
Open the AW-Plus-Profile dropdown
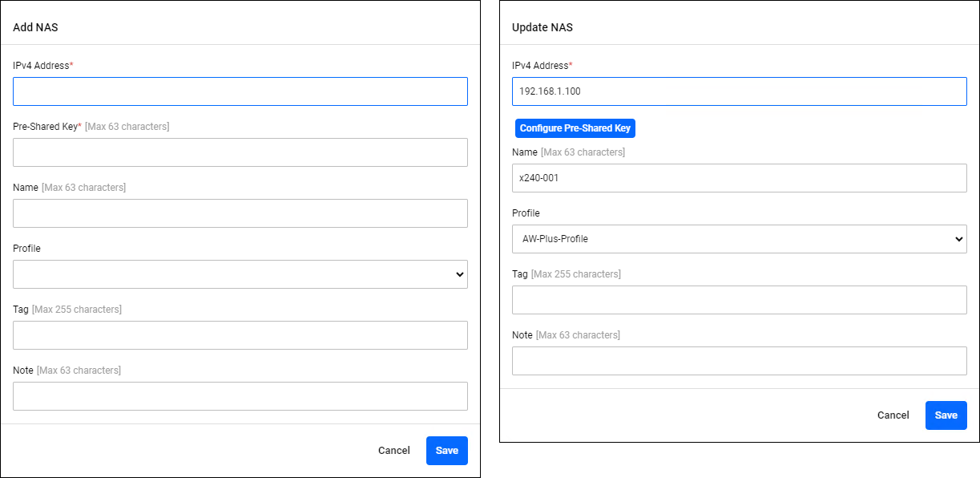point(739,239)
